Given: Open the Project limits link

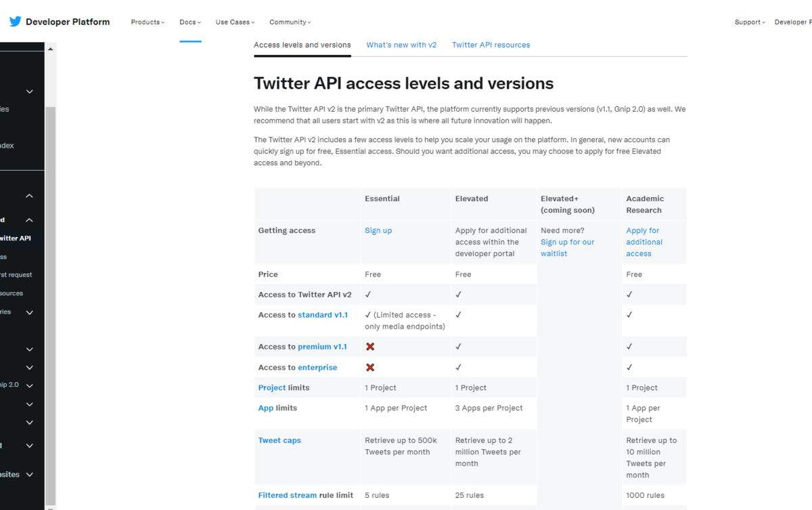Looking at the screenshot, I should coord(272,388).
